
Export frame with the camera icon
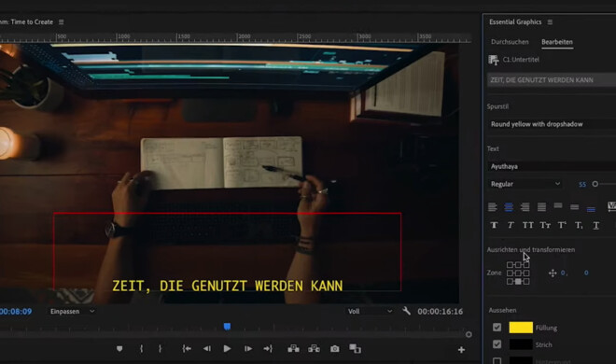pos(335,349)
